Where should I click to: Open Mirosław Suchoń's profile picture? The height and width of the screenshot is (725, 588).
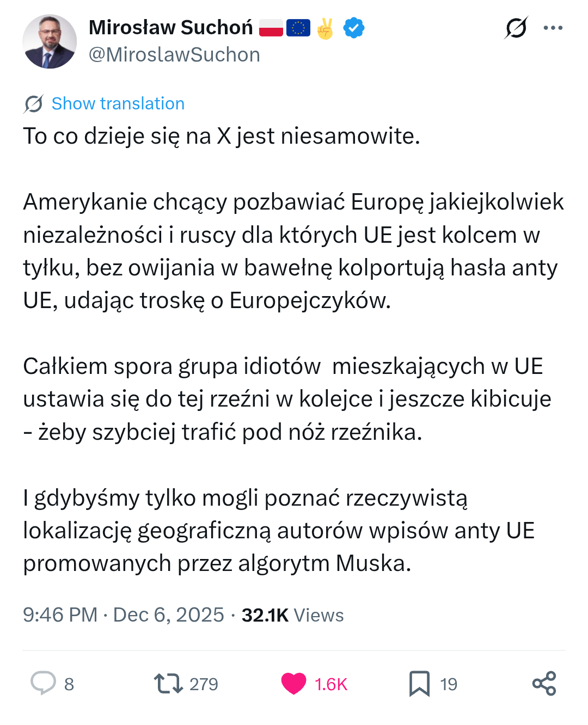(50, 41)
